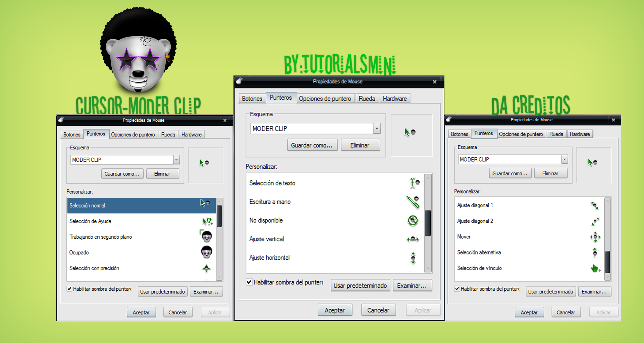Select the Selección alternativa cursor icon
The width and height of the screenshot is (644, 343).
(x=595, y=252)
